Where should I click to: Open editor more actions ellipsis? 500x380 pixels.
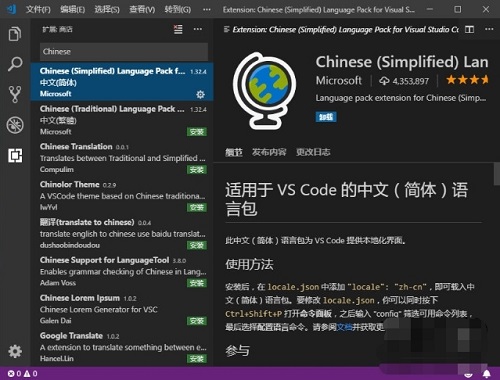[x=489, y=29]
